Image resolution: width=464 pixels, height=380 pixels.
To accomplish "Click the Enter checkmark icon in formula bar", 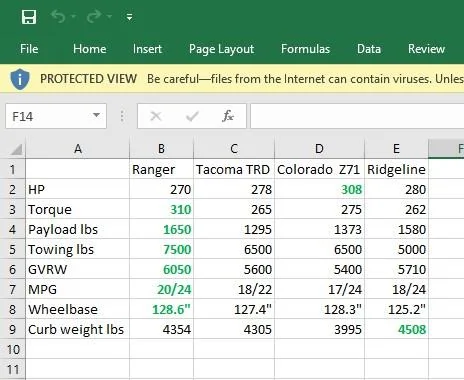I will [x=192, y=116].
